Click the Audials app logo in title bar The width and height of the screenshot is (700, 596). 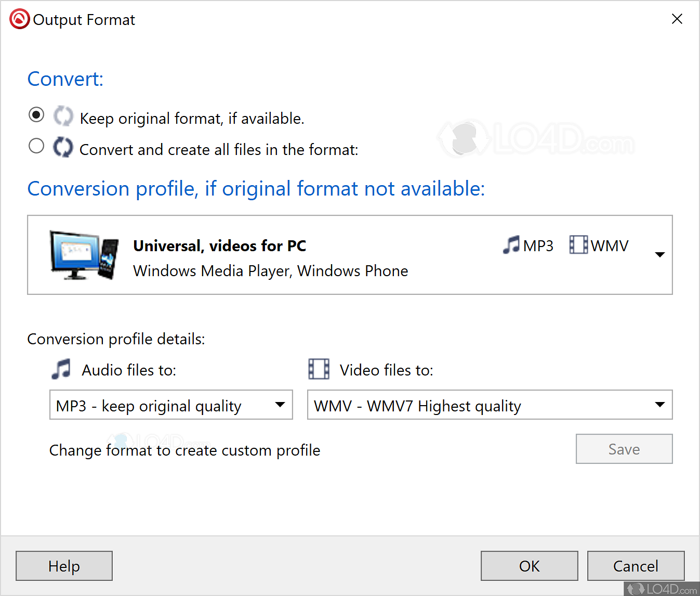pos(19,19)
